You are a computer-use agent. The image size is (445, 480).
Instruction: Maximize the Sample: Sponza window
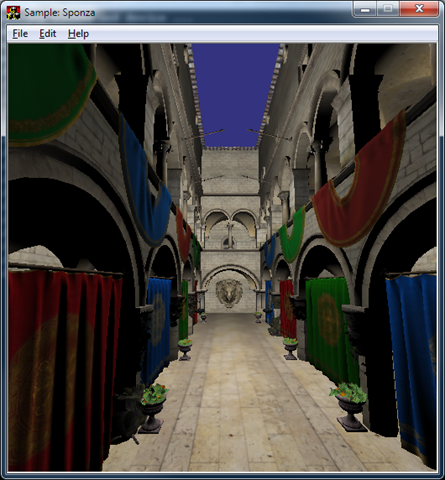[388, 9]
